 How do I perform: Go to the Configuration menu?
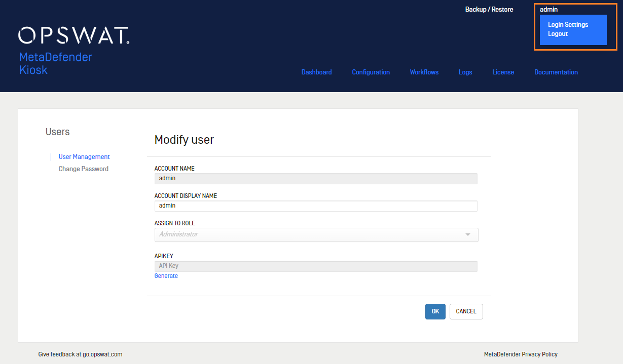[371, 72]
